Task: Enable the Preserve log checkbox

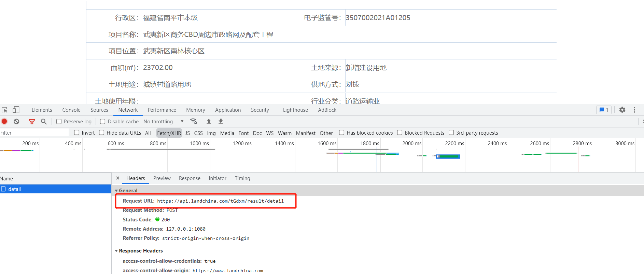Action: pos(59,121)
